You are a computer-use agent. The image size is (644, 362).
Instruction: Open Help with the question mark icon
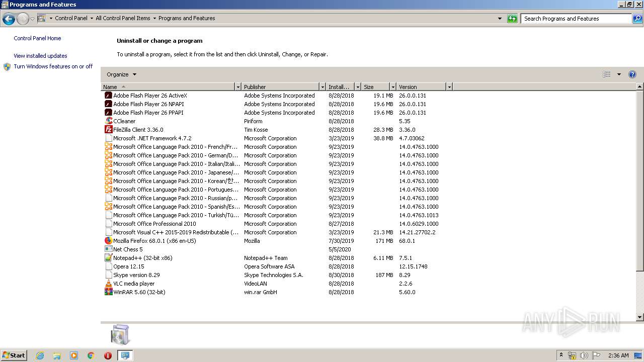[x=632, y=74]
